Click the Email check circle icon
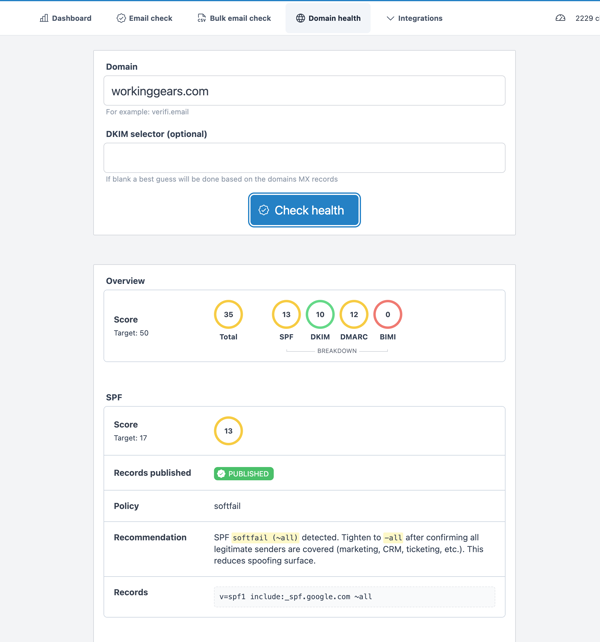The height and width of the screenshot is (642, 600). [121, 18]
